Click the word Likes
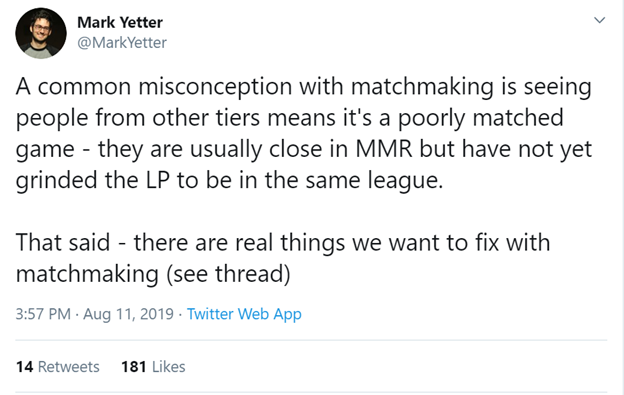 168,366
